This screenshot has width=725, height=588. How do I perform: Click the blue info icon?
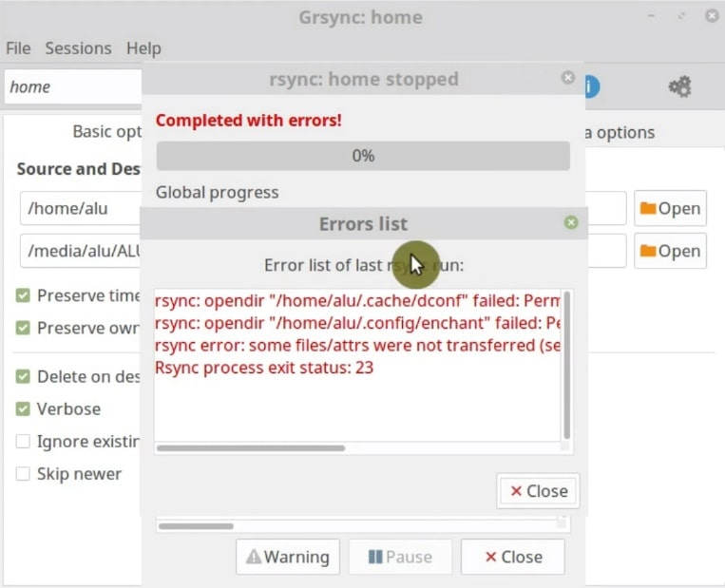[x=592, y=86]
